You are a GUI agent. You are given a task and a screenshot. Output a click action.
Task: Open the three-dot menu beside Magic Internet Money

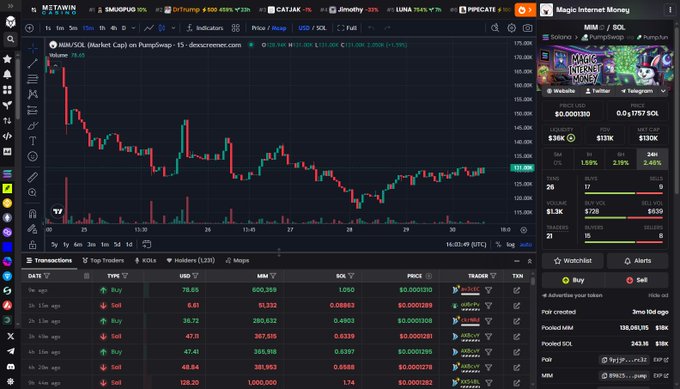click(670, 10)
